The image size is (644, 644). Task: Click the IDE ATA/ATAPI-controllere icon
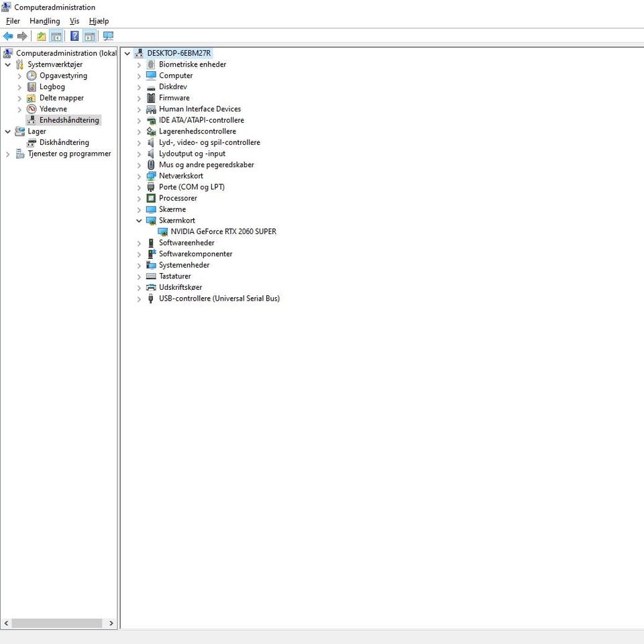(x=151, y=120)
